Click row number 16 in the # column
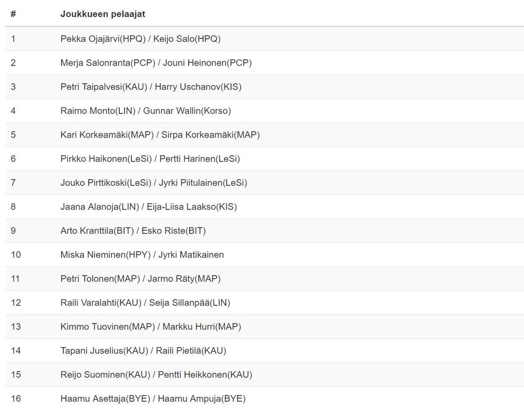The height and width of the screenshot is (420, 524). tap(16, 399)
